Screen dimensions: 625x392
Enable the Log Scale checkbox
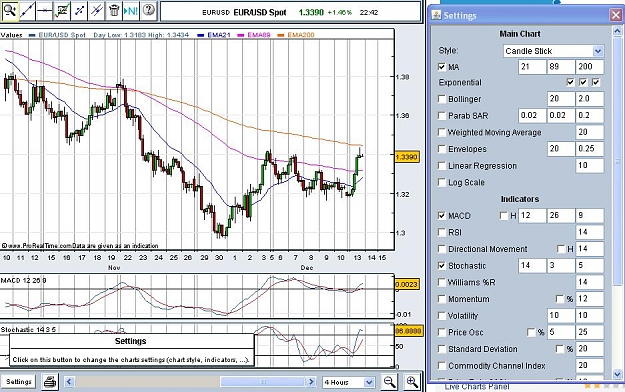(442, 182)
